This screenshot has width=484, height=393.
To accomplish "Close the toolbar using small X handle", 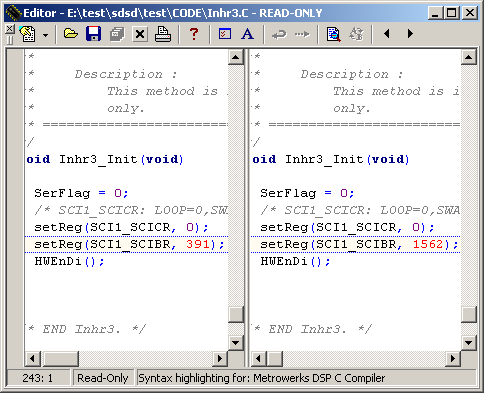I will tap(10, 29).
